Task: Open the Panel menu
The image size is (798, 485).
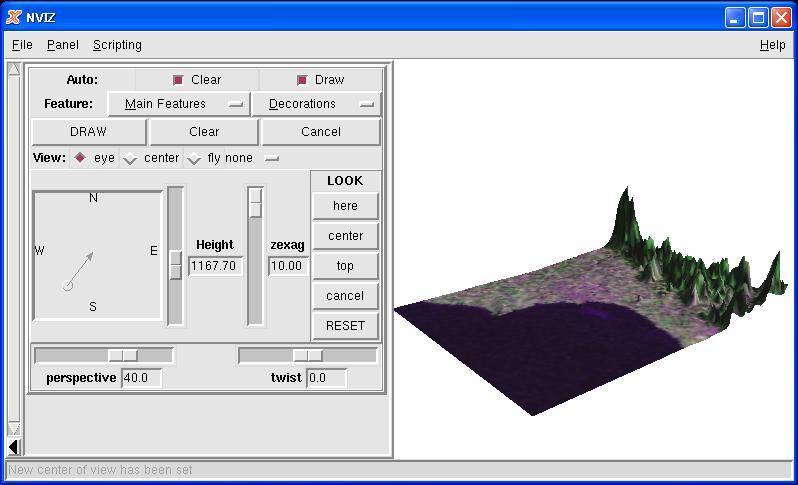Action: (x=63, y=45)
